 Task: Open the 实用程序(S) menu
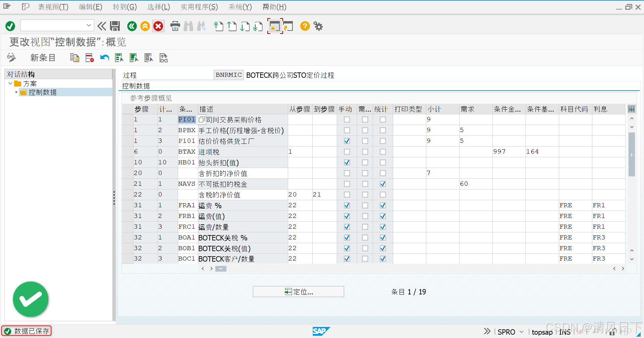pos(199,7)
